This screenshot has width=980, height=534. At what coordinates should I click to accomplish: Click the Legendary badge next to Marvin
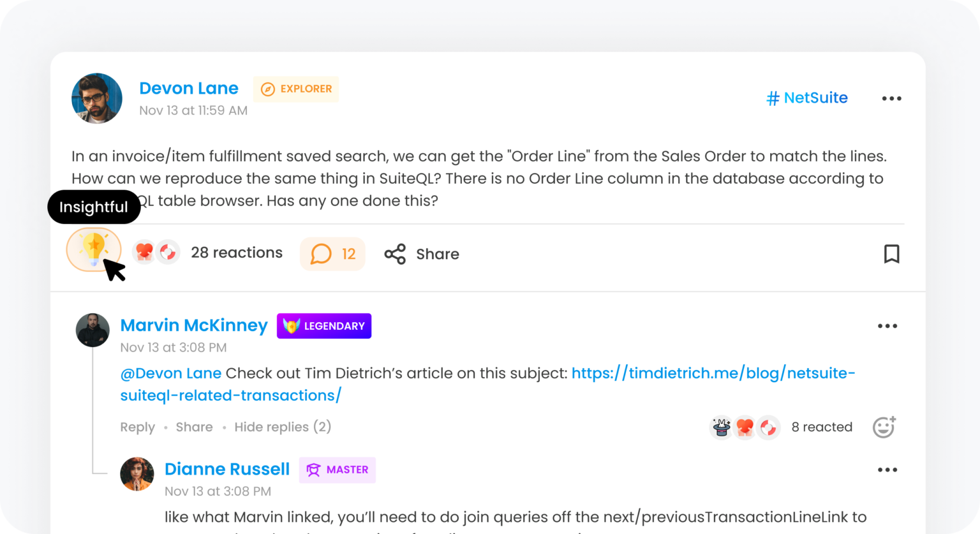[x=323, y=326]
